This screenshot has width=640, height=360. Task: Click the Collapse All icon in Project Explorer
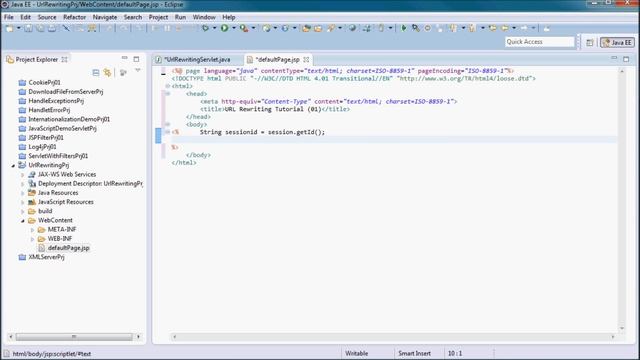96,73
